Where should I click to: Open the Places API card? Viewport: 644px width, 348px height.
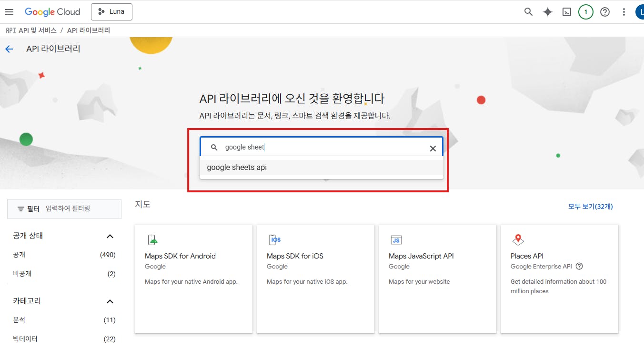click(560, 279)
